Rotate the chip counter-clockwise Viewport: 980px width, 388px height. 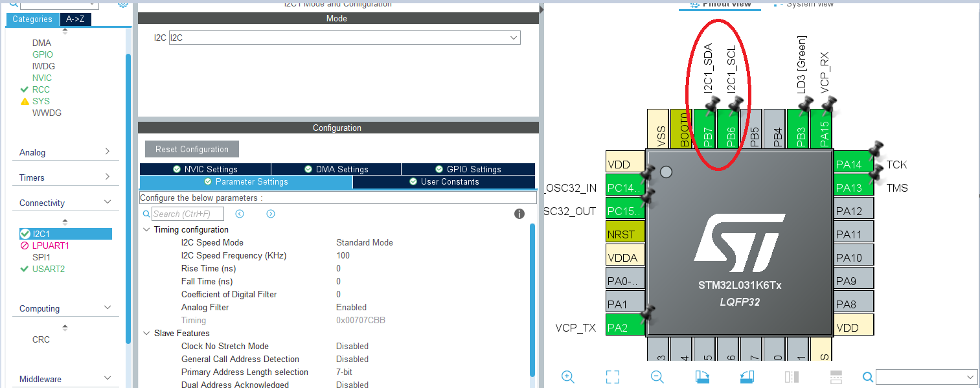click(x=747, y=377)
